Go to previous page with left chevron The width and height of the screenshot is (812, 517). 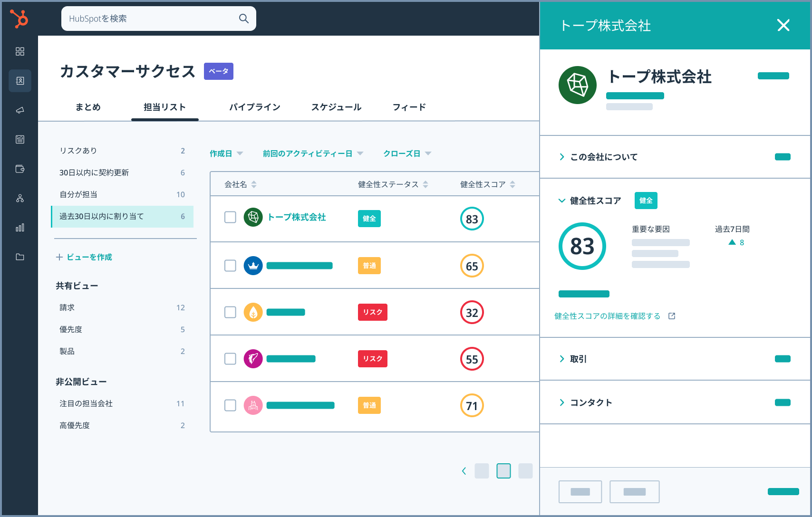464,471
